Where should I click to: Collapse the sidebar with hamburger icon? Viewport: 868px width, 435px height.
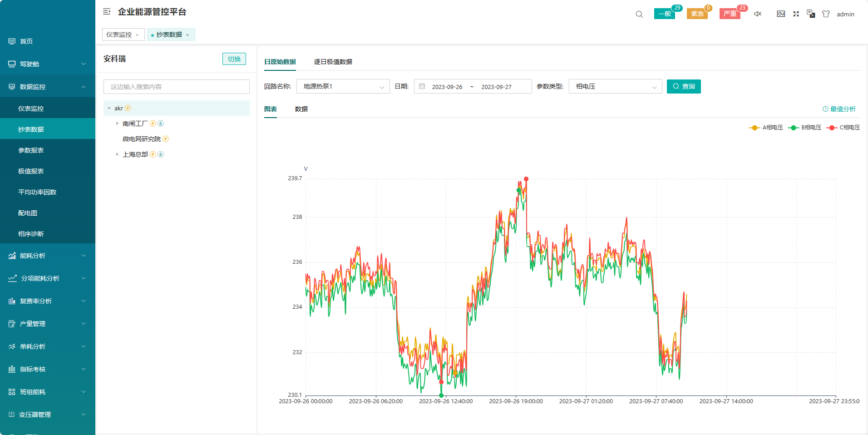click(107, 12)
